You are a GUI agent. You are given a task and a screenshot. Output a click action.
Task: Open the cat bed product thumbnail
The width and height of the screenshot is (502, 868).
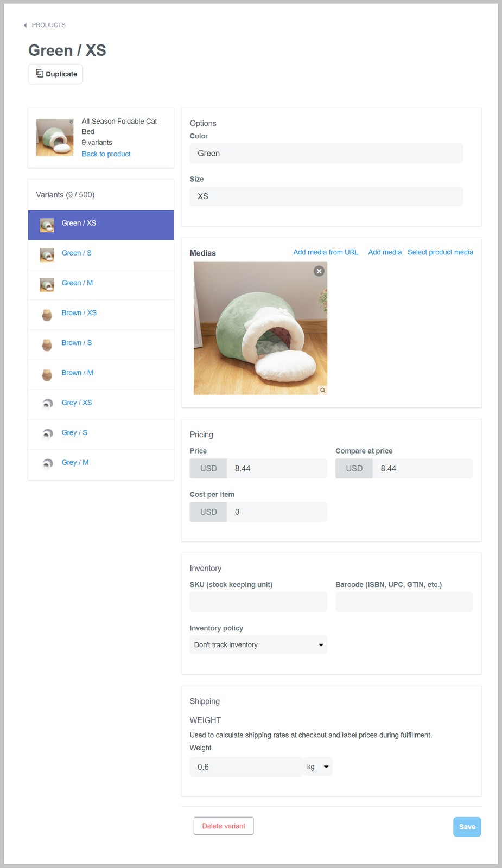tap(55, 138)
